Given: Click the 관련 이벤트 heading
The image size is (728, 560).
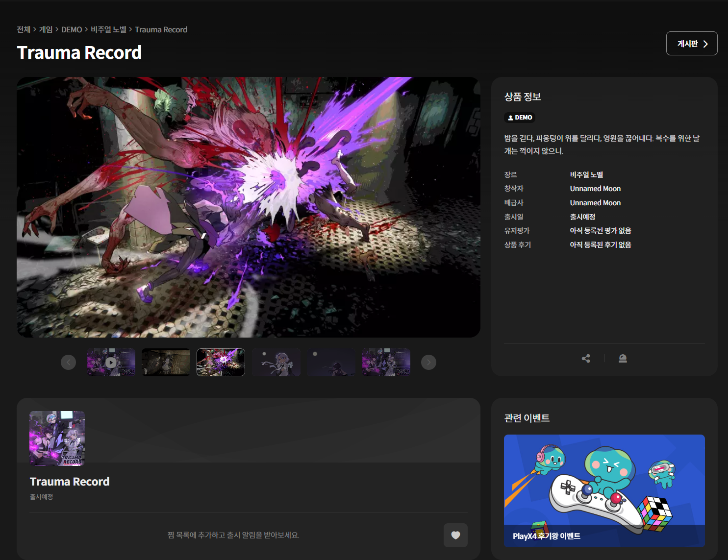Looking at the screenshot, I should tap(527, 418).
